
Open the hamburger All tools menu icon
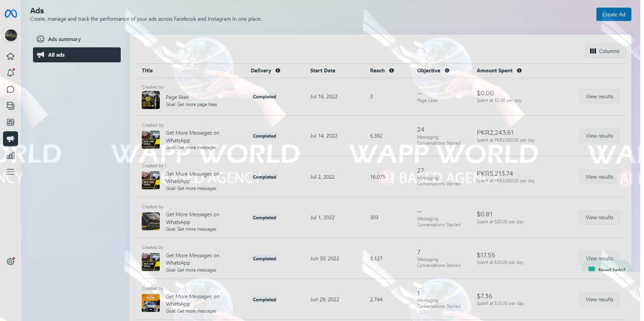tap(11, 172)
